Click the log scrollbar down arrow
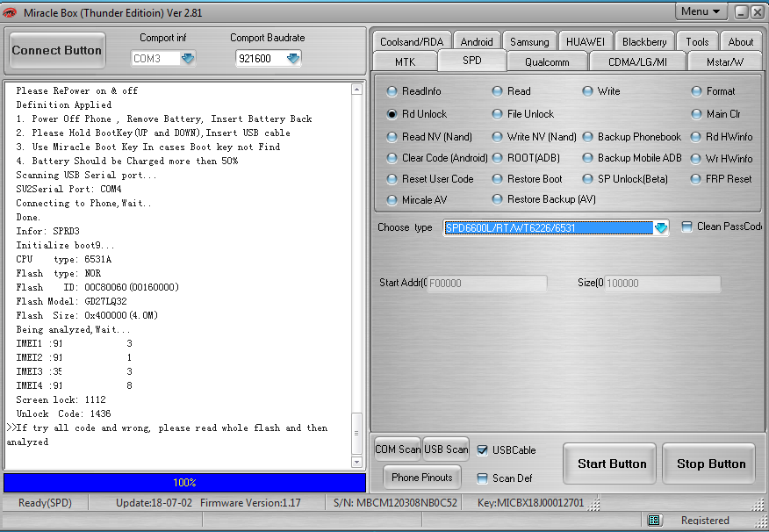 [x=356, y=462]
